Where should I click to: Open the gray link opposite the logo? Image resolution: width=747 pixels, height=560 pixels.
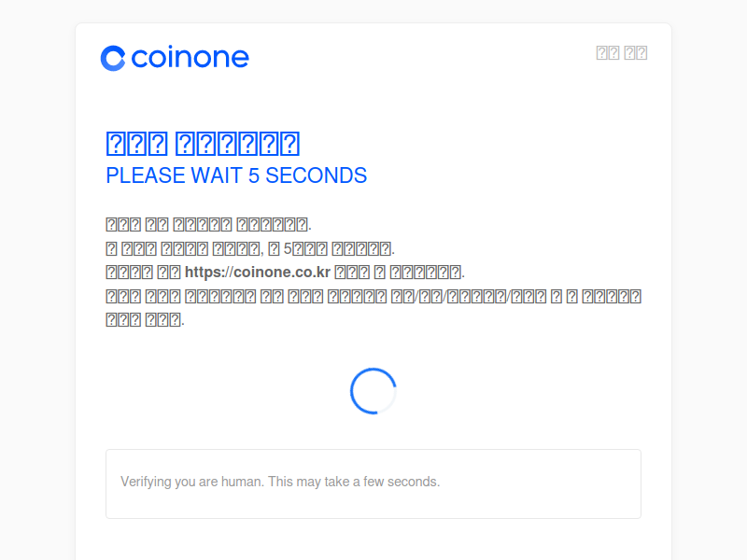[621, 53]
